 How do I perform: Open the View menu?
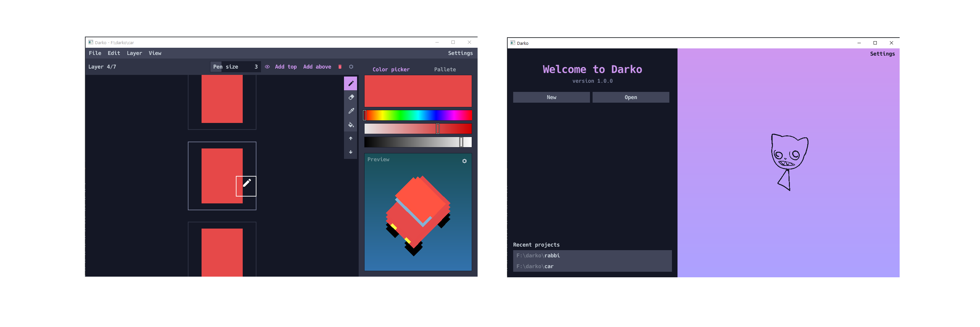click(x=155, y=53)
